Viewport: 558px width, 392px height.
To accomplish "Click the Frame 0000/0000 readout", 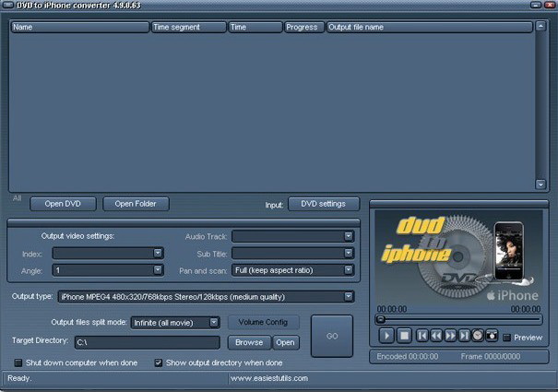I will 491,356.
